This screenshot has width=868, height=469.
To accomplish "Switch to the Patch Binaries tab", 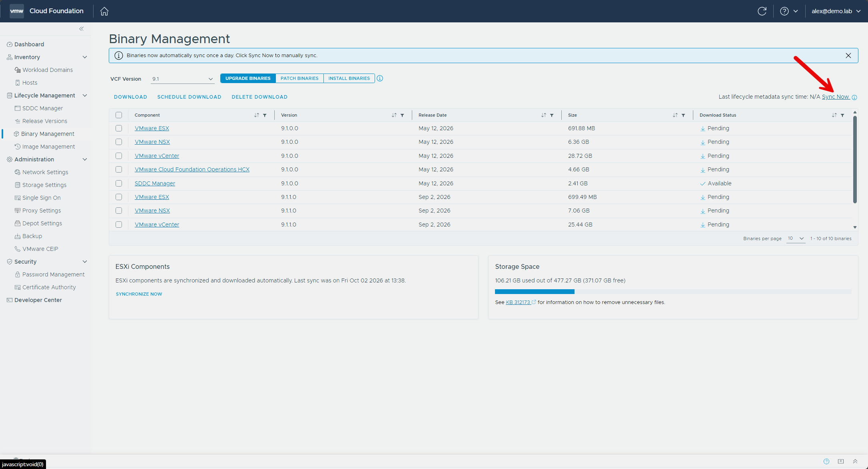I will [299, 78].
